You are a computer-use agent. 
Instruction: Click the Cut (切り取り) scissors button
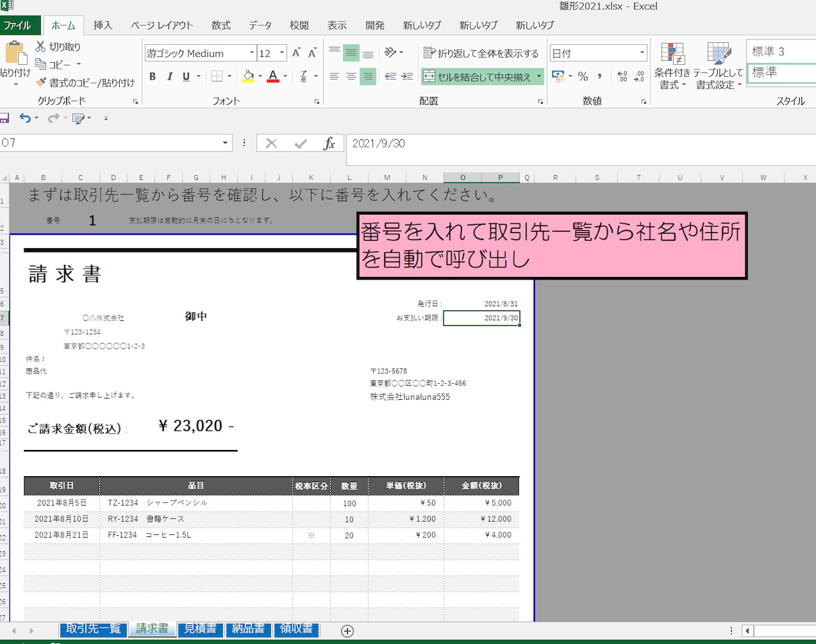click(x=58, y=47)
